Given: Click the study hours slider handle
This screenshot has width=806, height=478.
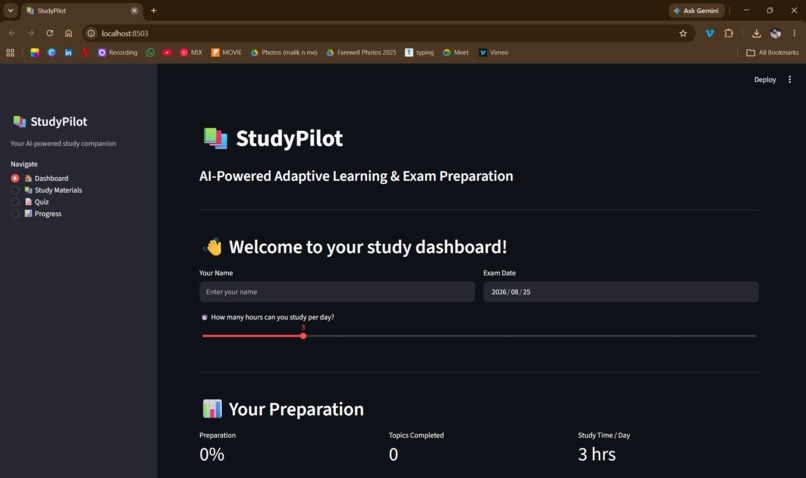Looking at the screenshot, I should (x=303, y=336).
